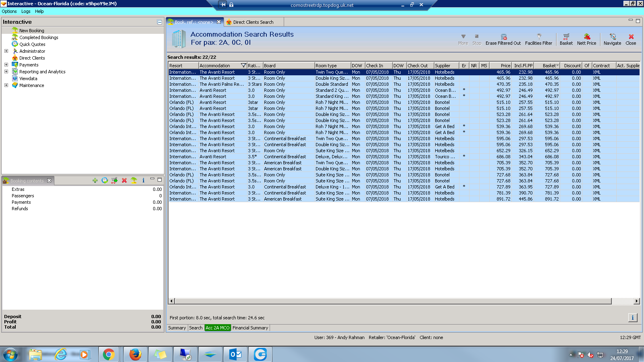The height and width of the screenshot is (362, 644).
Task: Select the Acc 2A MCO tab
Action: [x=218, y=328]
